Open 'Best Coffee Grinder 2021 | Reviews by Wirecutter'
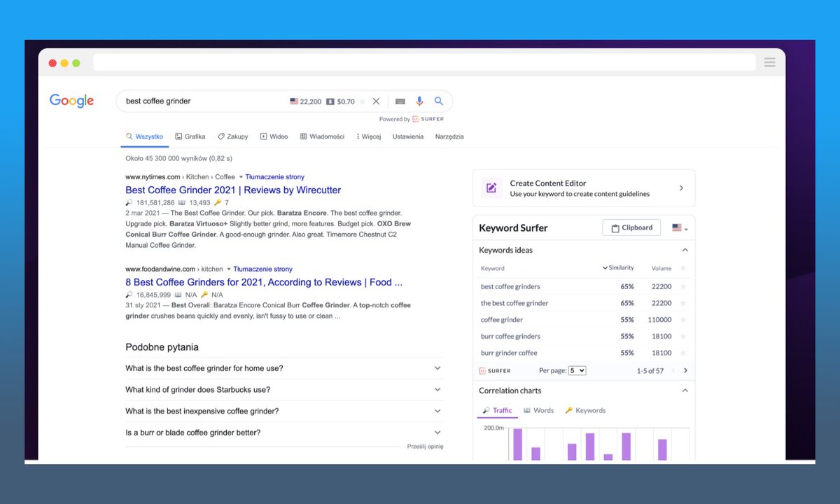Image resolution: width=840 pixels, height=504 pixels. coord(233,190)
